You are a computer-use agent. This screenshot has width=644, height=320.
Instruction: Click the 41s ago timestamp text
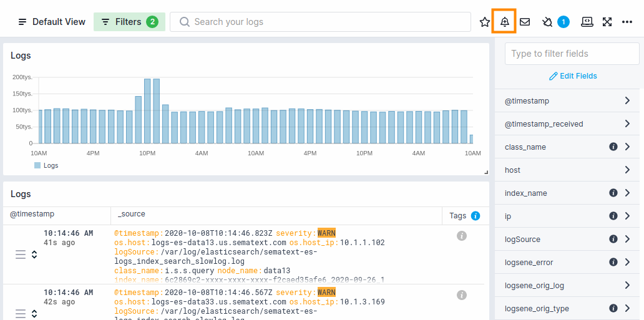coord(59,243)
